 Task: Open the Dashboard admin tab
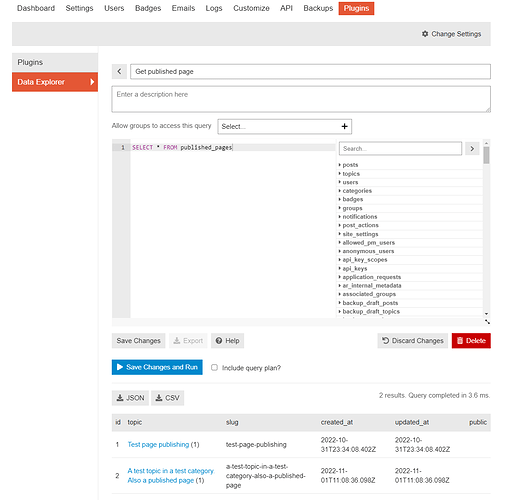[36, 8]
